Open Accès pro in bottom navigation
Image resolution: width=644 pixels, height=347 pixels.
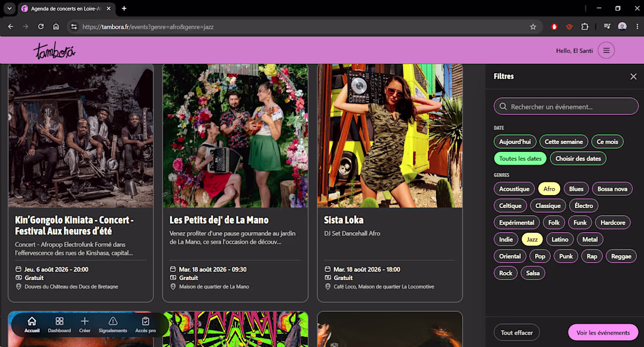point(145,324)
